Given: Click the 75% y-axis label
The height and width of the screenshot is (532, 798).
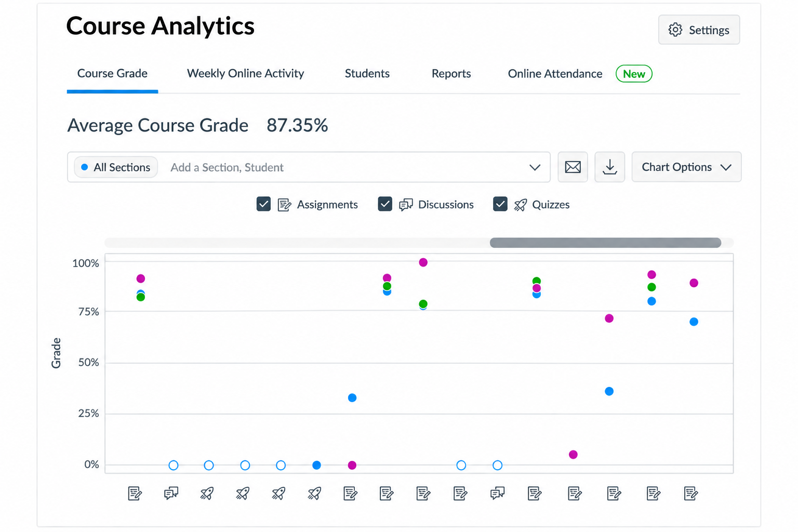Looking at the screenshot, I should pos(89,312).
